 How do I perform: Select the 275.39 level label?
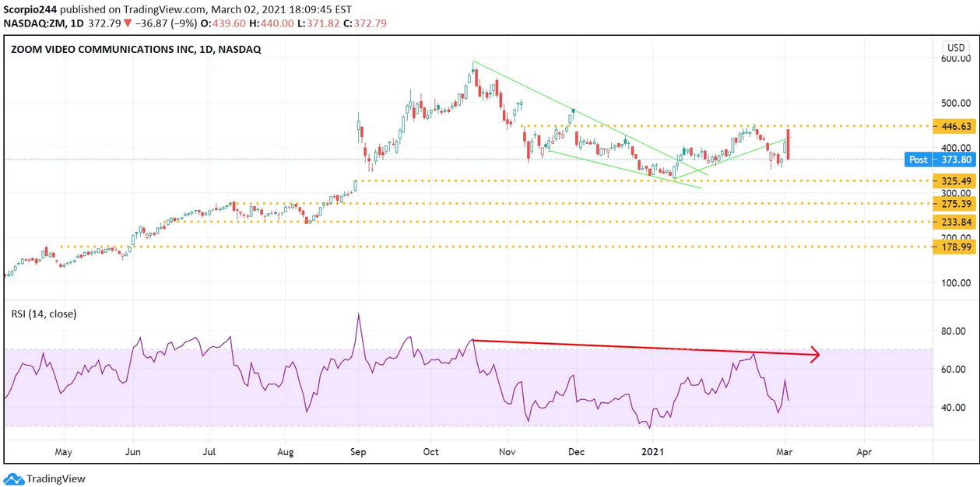954,204
